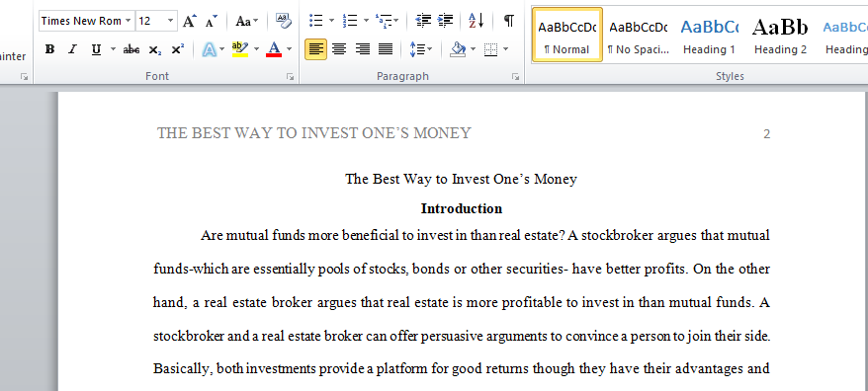Justify the paragraph text
The height and width of the screenshot is (391, 868).
[386, 49]
